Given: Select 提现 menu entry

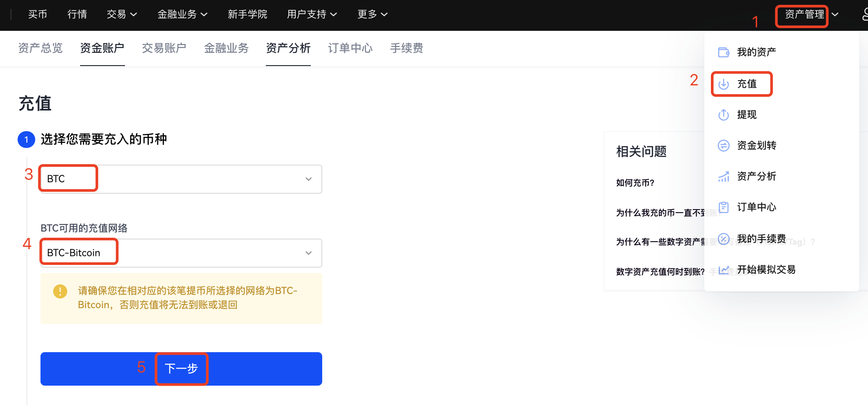Looking at the screenshot, I should coord(747,114).
